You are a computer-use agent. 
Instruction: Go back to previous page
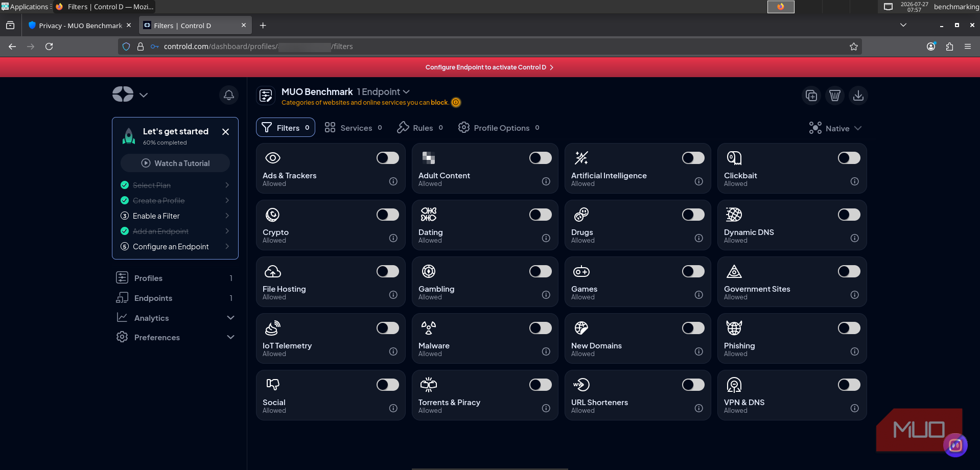pyautogui.click(x=12, y=46)
